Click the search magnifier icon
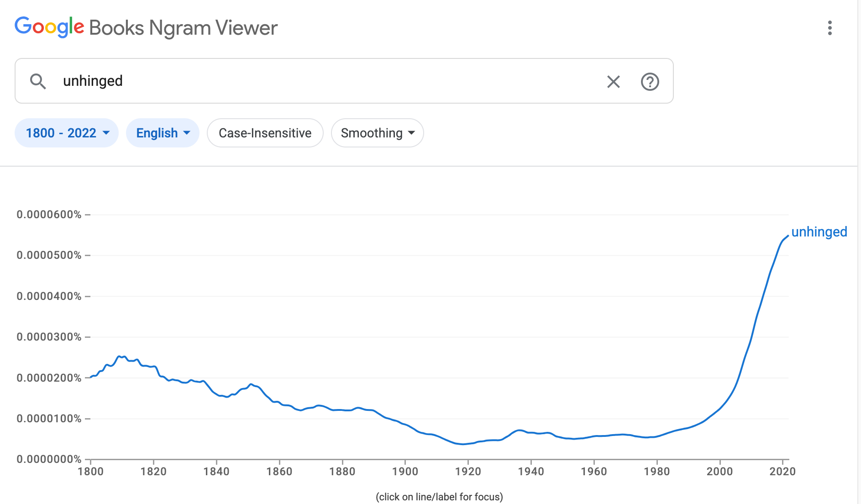861x504 pixels. 38,81
